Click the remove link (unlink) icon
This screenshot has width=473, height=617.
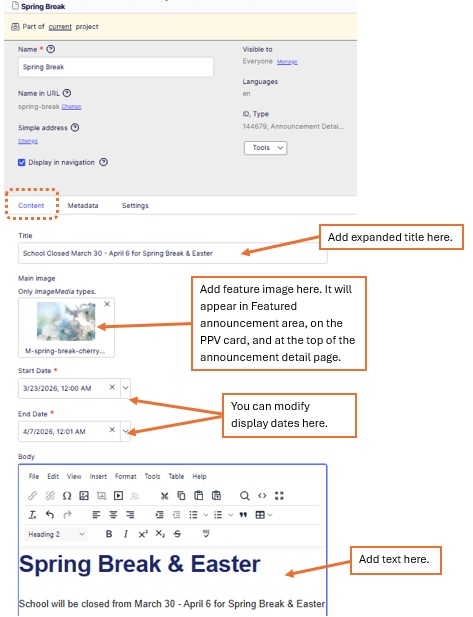coord(50,495)
